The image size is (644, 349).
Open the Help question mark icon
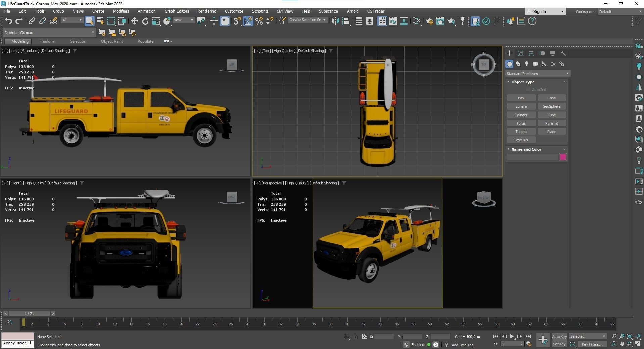(x=532, y=21)
